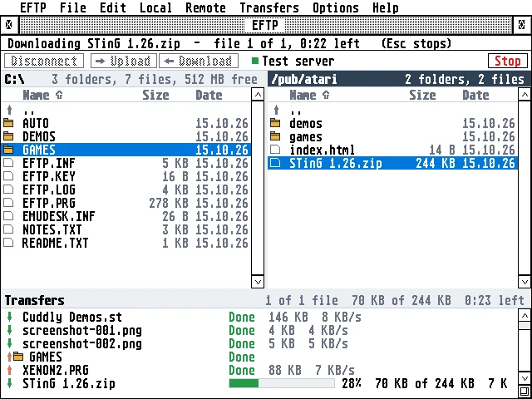The height and width of the screenshot is (399, 532).
Task: Open the Options menu
Action: tap(336, 7)
